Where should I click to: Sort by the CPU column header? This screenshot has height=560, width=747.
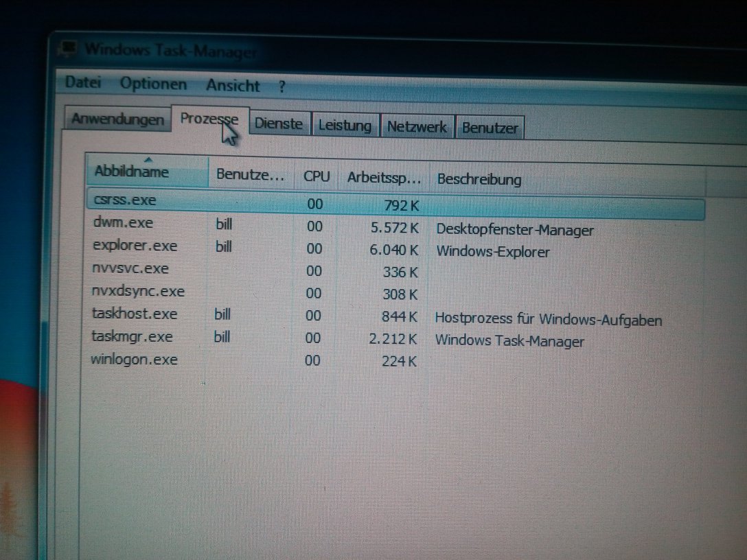point(317,176)
